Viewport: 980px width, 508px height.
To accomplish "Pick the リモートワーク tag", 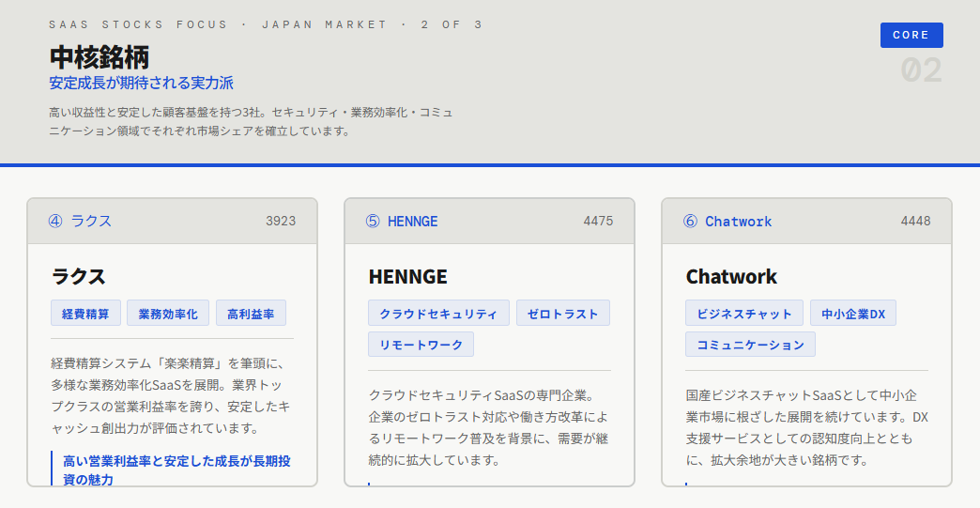I will (x=421, y=345).
